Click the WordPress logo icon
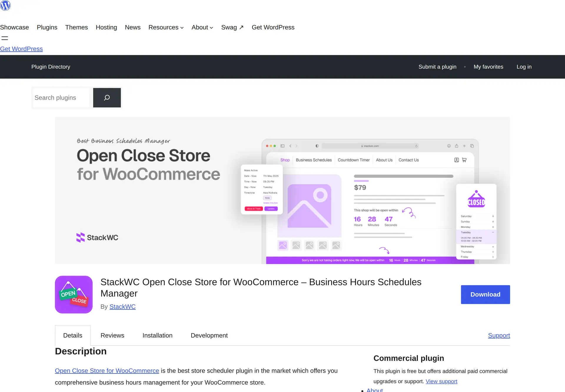The width and height of the screenshot is (565, 392). 5,5
